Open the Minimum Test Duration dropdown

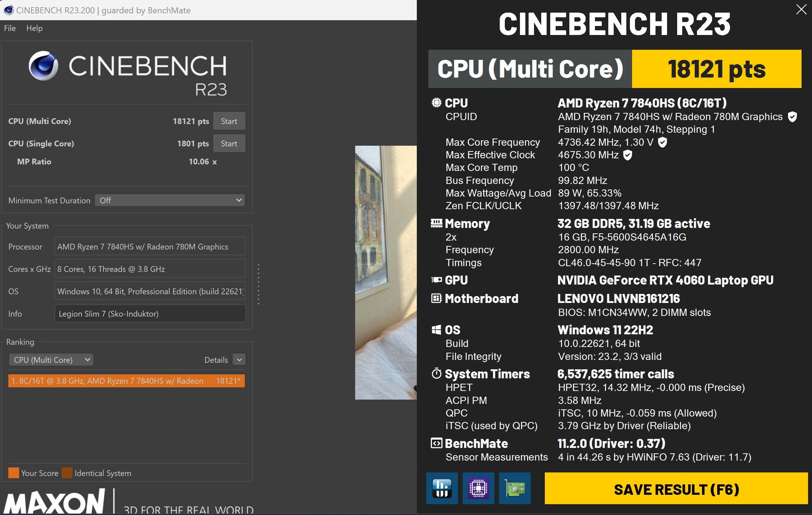click(x=170, y=201)
